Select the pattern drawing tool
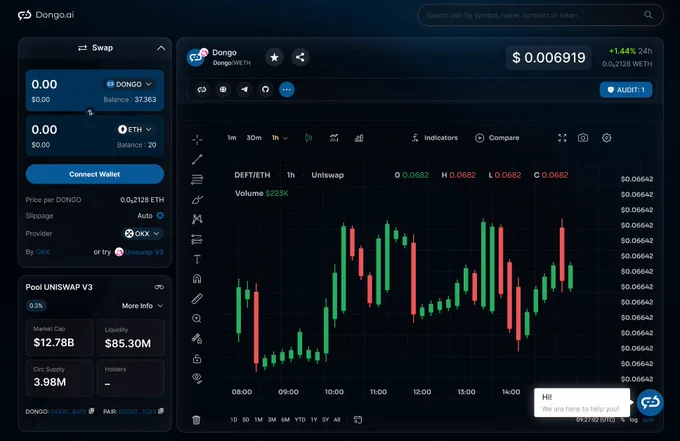 pyautogui.click(x=197, y=219)
